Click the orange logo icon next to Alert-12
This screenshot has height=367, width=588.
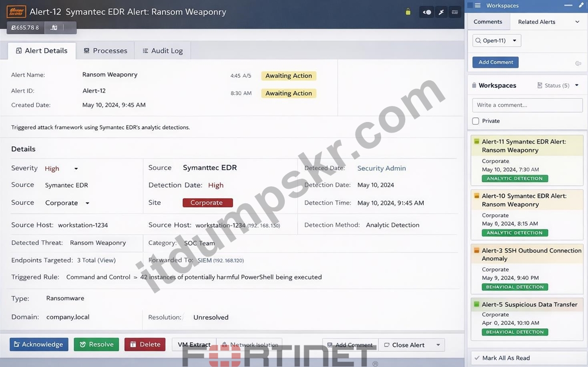[x=16, y=12]
